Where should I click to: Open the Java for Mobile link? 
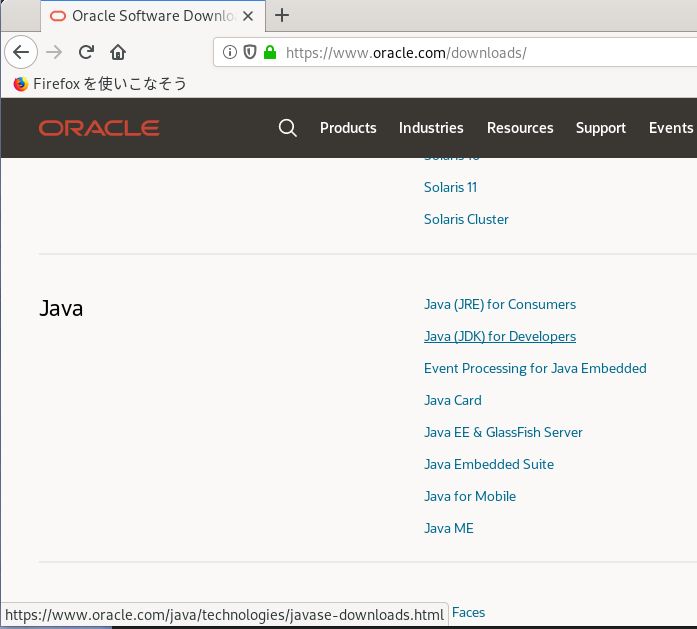click(x=470, y=497)
